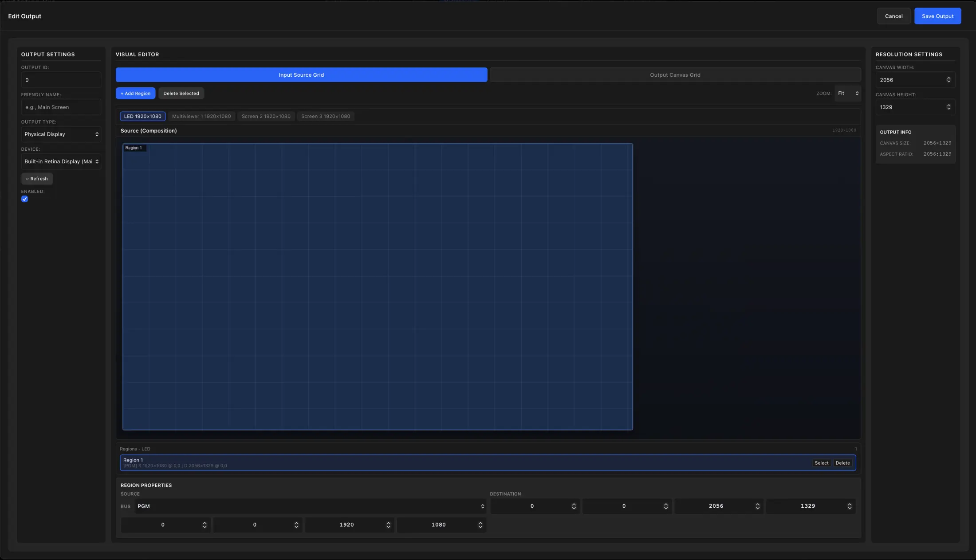976x560 pixels.
Task: Select the Screen 3 1920×1080 tab
Action: click(x=326, y=116)
